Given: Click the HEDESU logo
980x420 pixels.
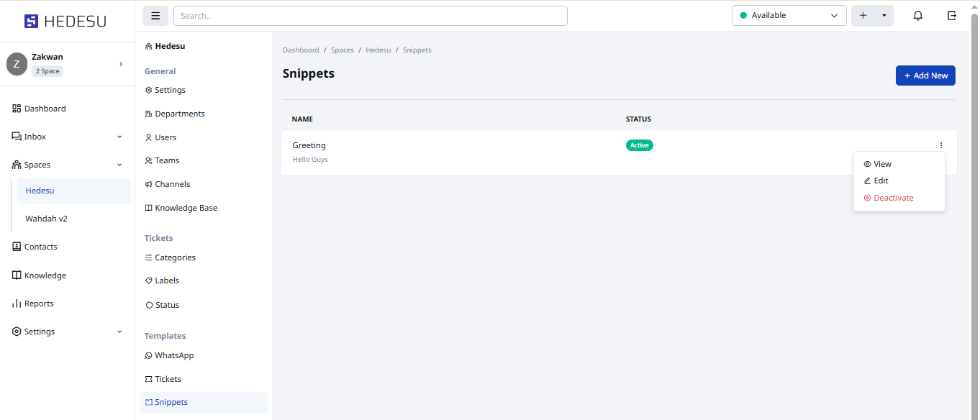Looking at the screenshot, I should coord(65,22).
